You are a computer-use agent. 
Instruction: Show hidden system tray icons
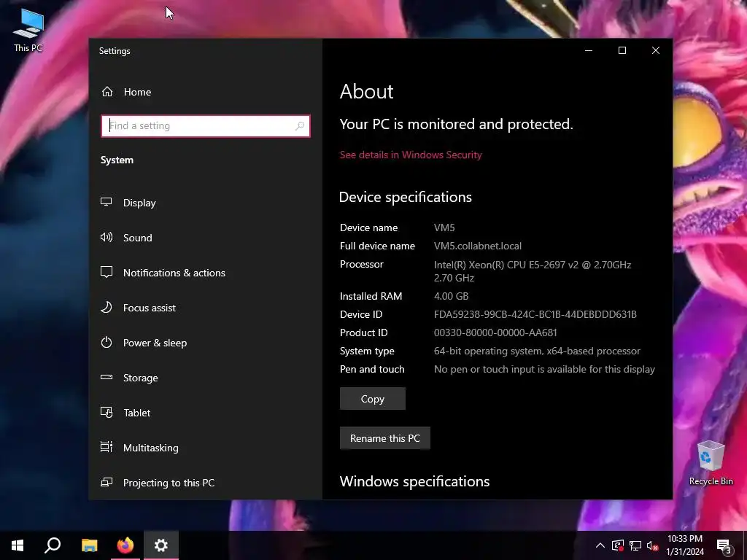coord(600,545)
